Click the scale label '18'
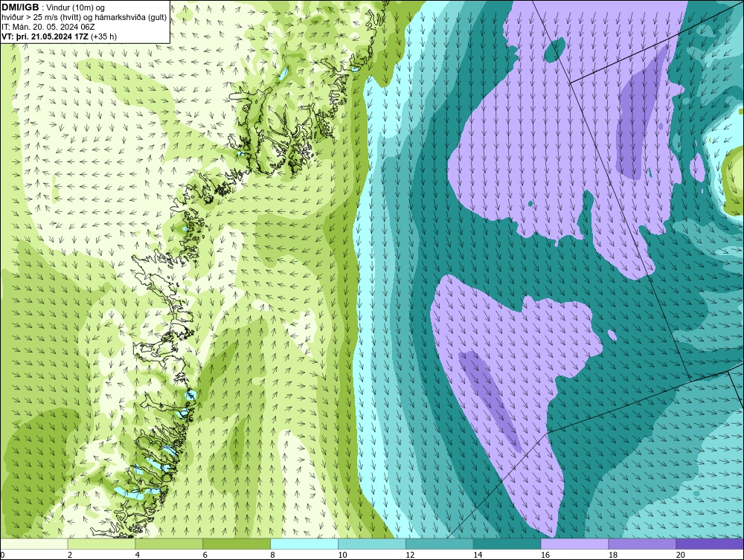 coord(613,555)
